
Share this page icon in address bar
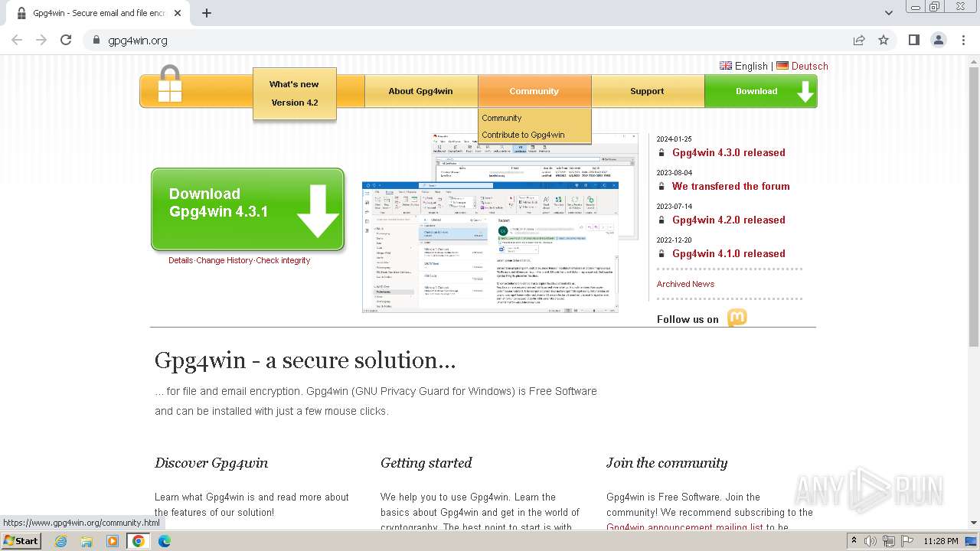coord(859,41)
